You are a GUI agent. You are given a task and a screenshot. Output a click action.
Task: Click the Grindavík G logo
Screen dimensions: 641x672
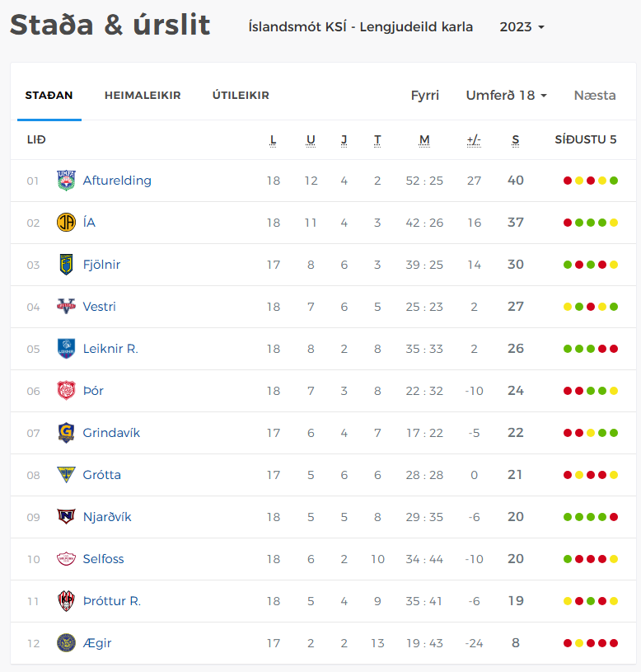coord(66,432)
